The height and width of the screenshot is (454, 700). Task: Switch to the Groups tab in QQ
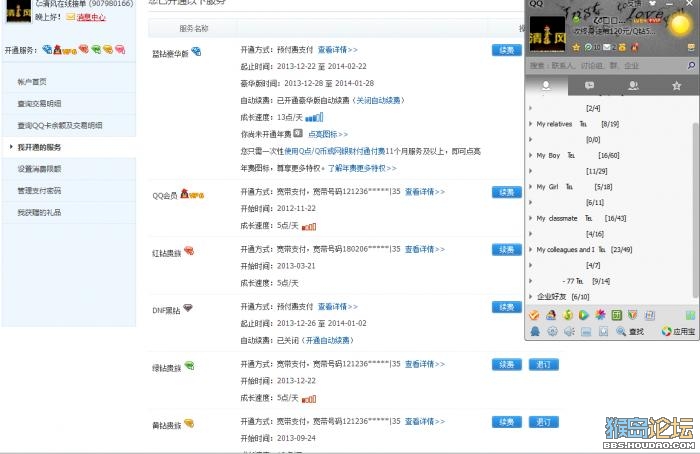(633, 85)
